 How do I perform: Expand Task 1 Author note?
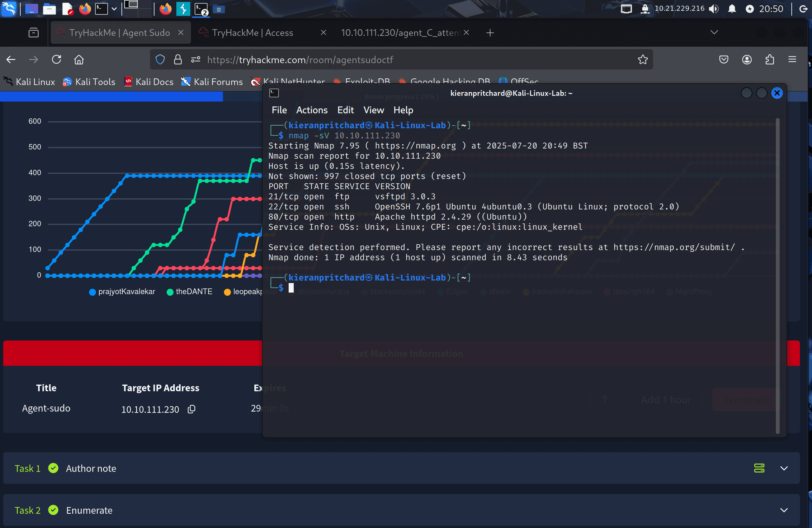[x=784, y=468]
